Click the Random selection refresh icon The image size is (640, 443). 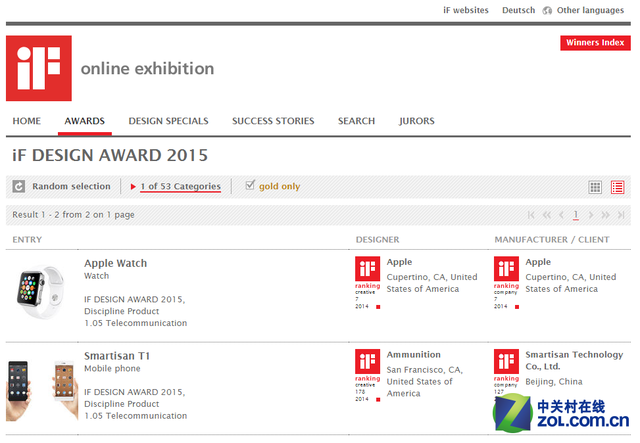[19, 187]
